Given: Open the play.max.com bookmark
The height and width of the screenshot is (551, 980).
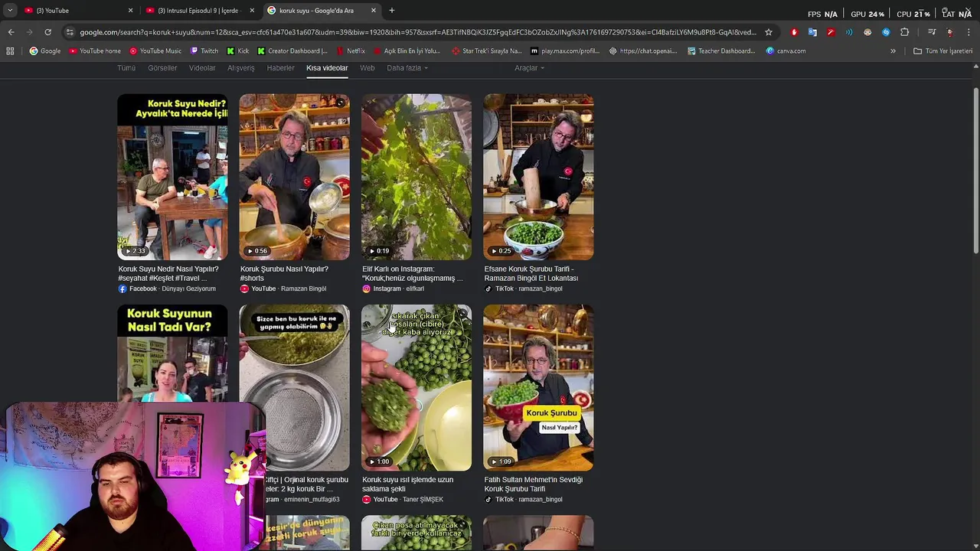Looking at the screenshot, I should [x=565, y=51].
